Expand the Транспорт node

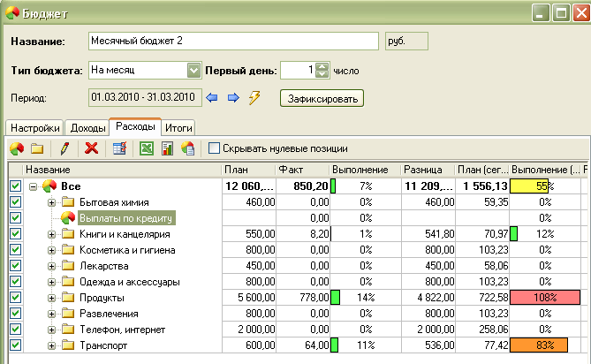coord(51,345)
